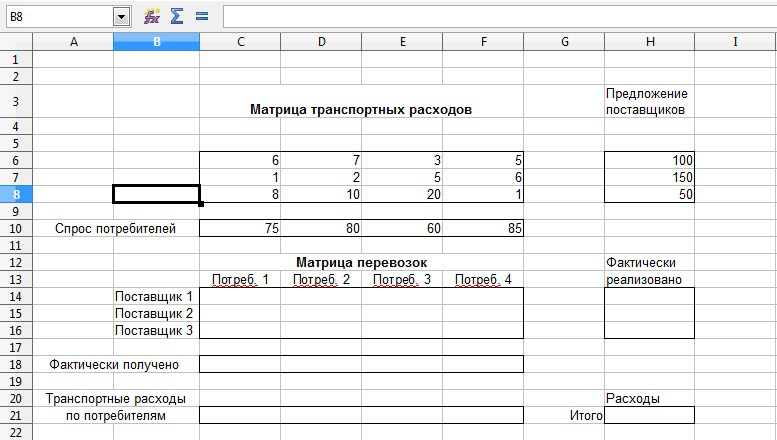Select the "Фактически получено" label cell
The width and height of the screenshot is (777, 440).
(115, 365)
